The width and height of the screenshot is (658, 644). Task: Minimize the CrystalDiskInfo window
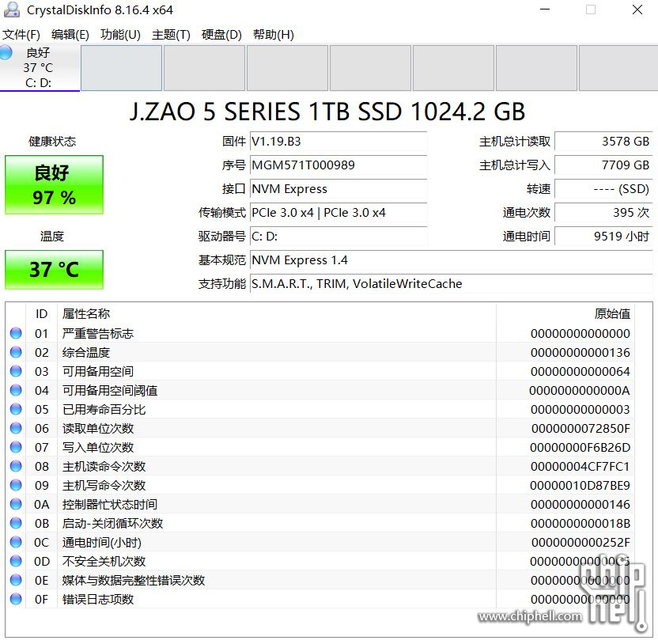[545, 9]
